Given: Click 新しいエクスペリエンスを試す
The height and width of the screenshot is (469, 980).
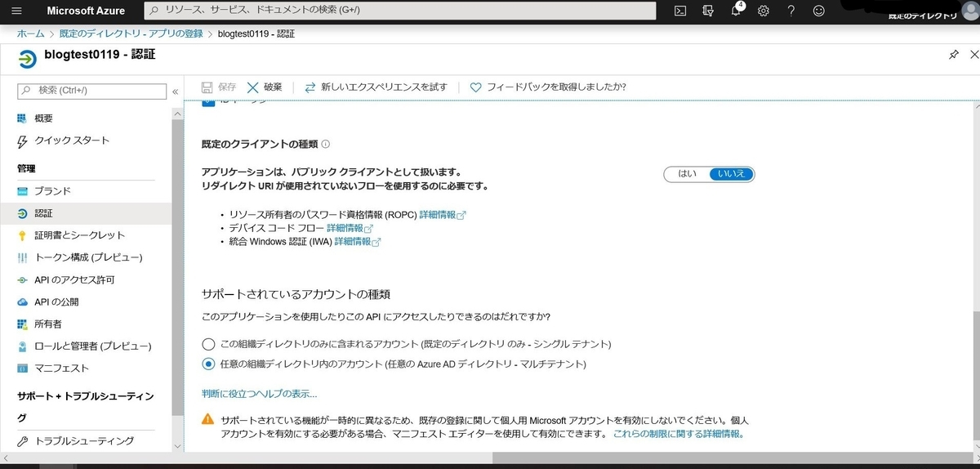Looking at the screenshot, I should click(x=376, y=87).
